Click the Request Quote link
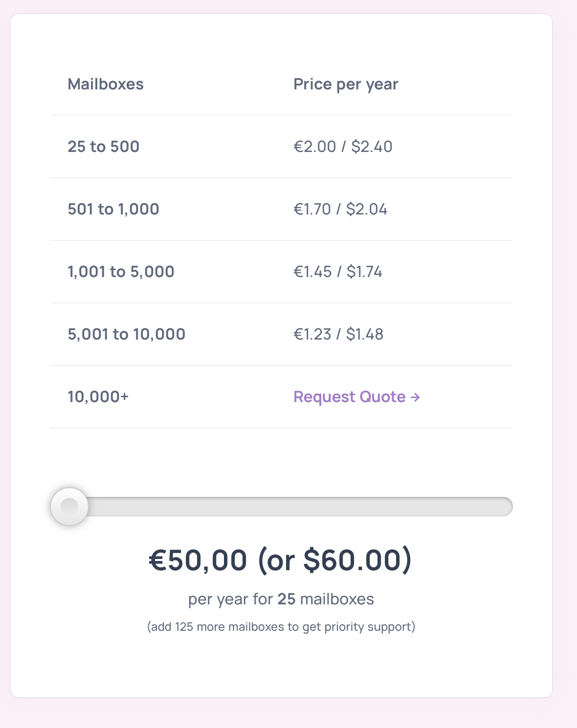Image resolution: width=577 pixels, height=728 pixels. 349,397
